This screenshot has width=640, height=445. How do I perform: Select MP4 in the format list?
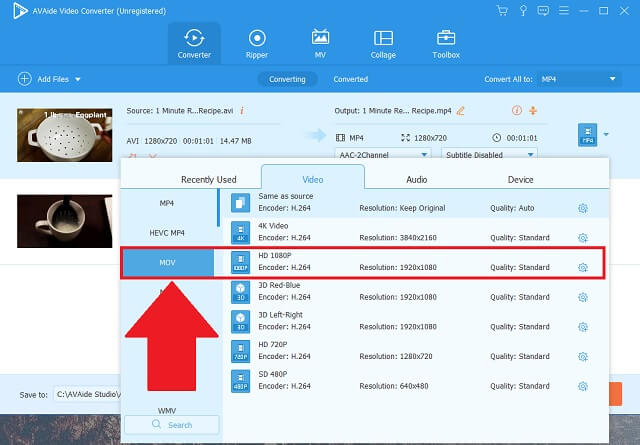click(167, 203)
